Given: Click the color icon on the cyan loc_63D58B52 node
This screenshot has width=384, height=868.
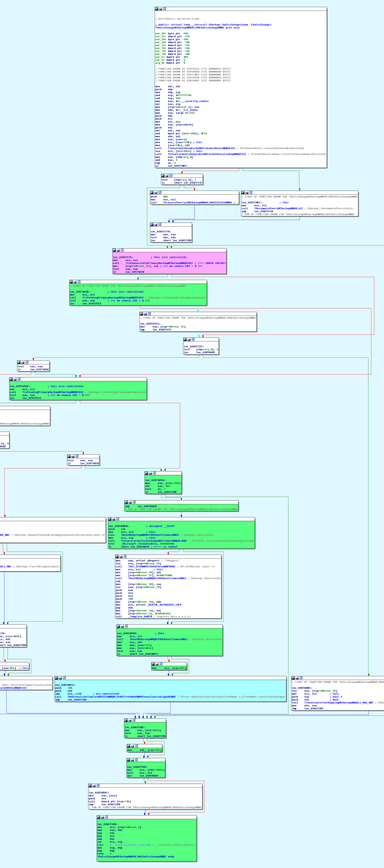Looking at the screenshot, I should (57, 678).
